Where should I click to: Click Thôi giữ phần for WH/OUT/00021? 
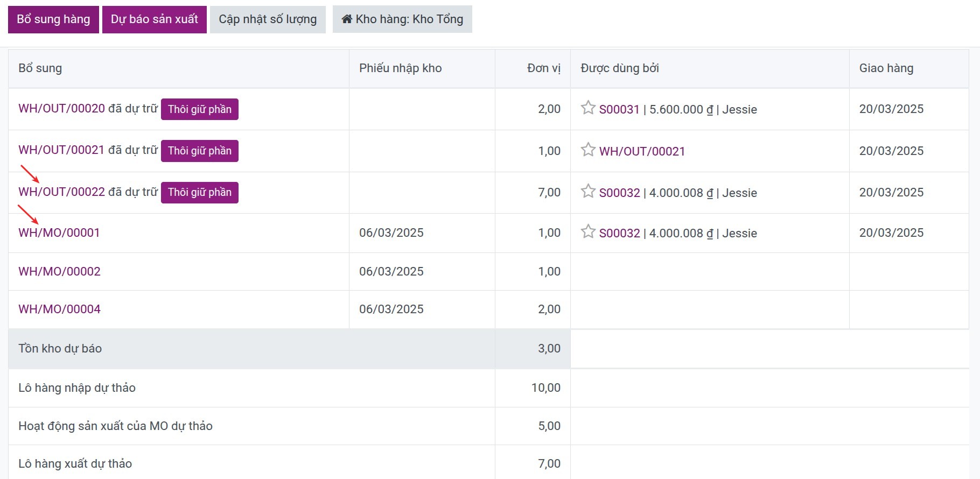(200, 151)
